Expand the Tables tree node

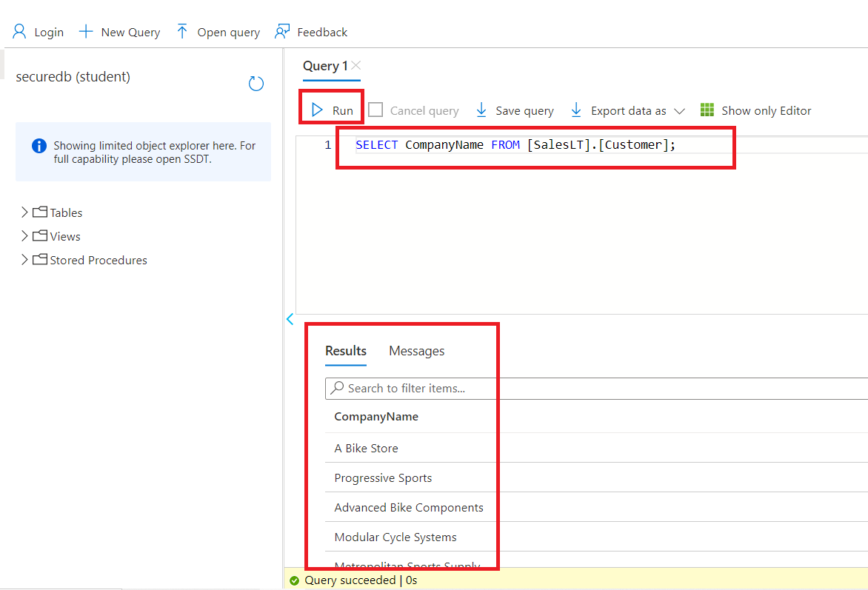click(x=24, y=212)
